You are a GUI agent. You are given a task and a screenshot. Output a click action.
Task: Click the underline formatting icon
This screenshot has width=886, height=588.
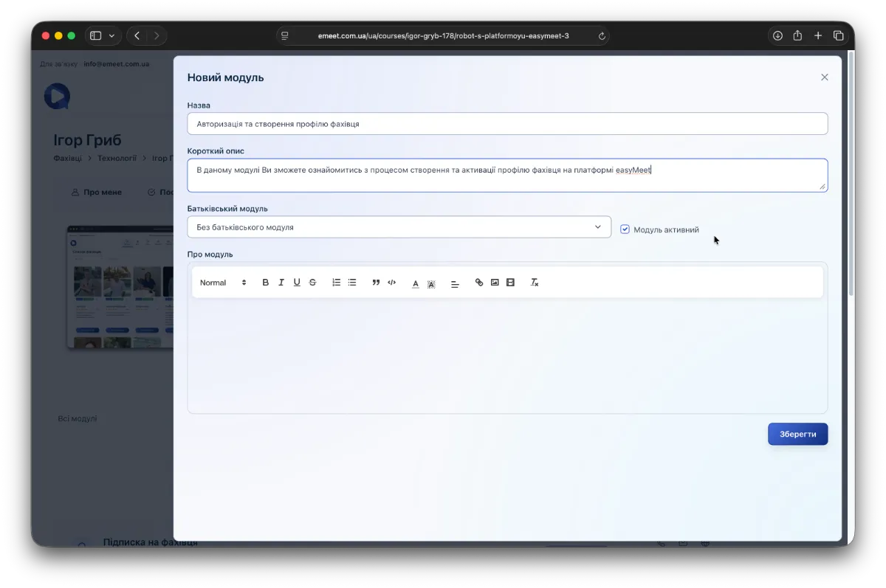click(x=297, y=283)
